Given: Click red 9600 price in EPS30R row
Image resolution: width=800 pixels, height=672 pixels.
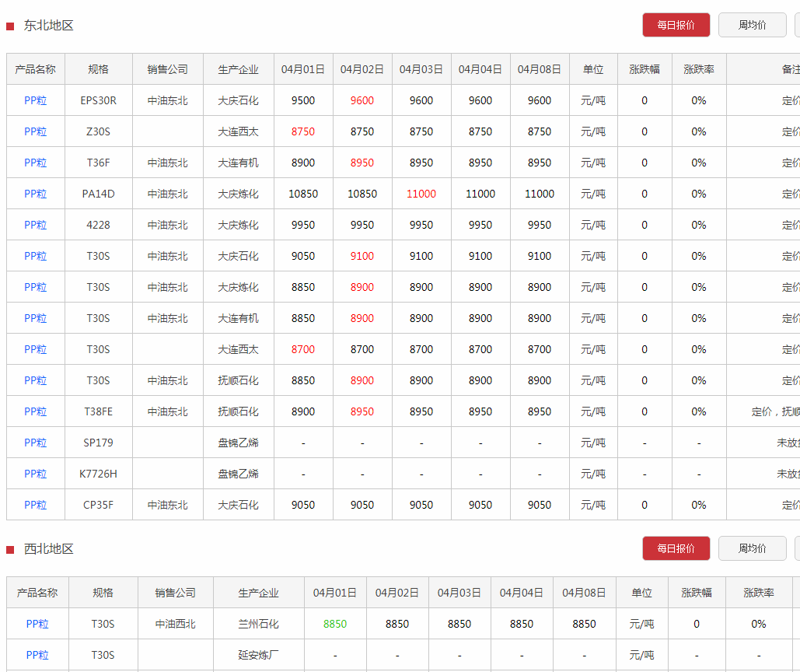Looking at the screenshot, I should [362, 100].
